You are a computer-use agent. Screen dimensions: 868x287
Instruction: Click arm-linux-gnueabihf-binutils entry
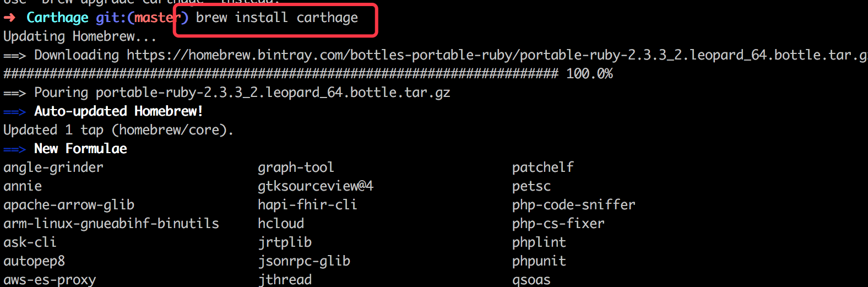pyautogui.click(x=111, y=224)
